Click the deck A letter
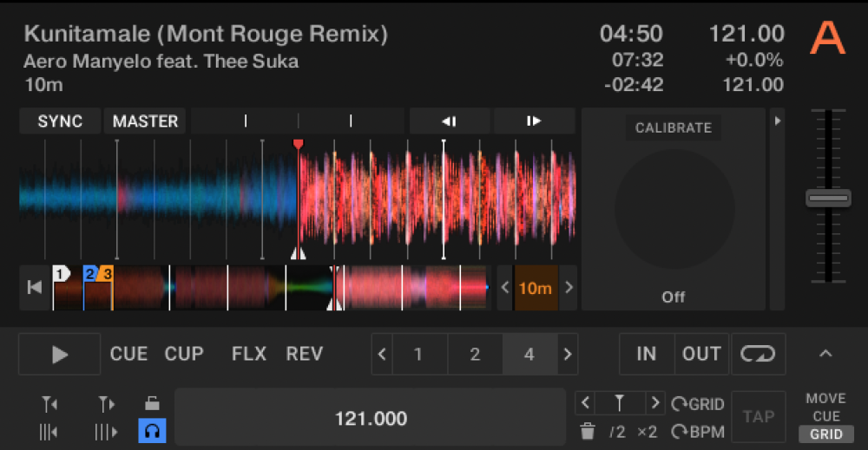The image size is (868, 450). pos(827,39)
